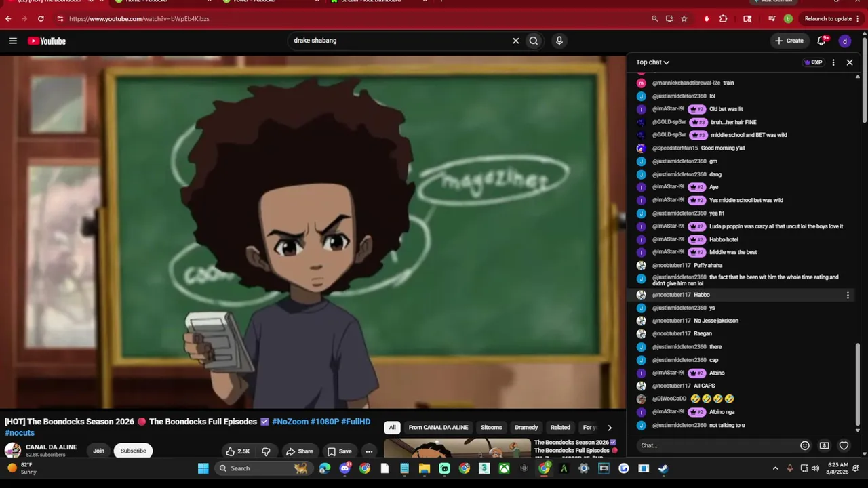
Task: Focus the chat message input field
Action: (717, 445)
